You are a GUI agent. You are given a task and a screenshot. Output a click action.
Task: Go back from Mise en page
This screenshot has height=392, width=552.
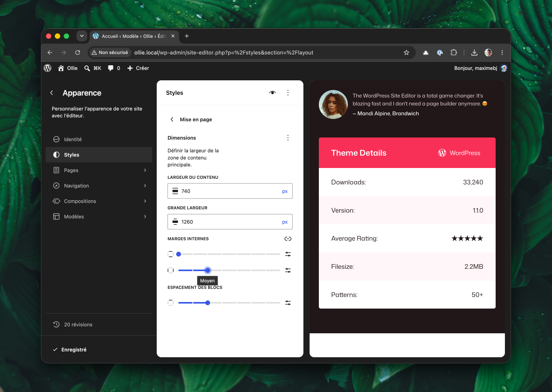coord(172,119)
